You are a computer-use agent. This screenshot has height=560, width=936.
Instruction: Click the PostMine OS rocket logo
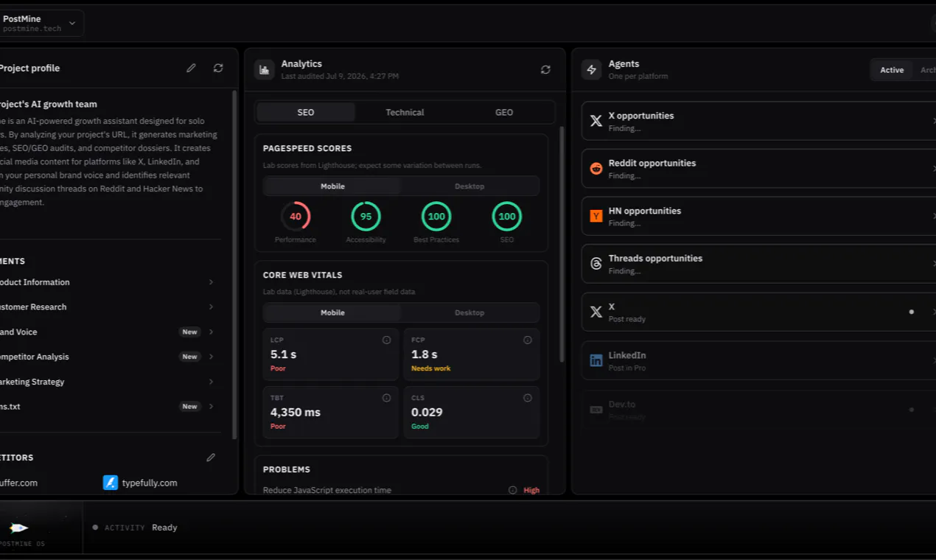coord(19,528)
